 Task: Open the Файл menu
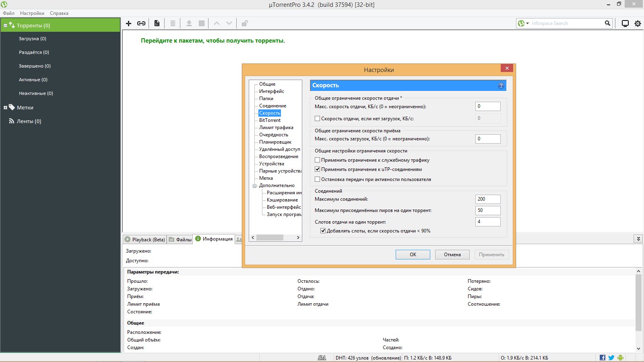pos(8,13)
